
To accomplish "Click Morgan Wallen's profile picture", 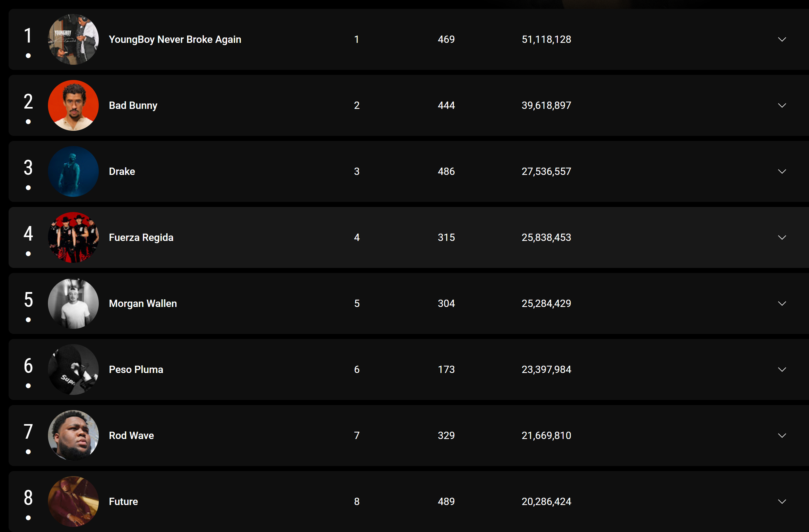I will click(73, 303).
